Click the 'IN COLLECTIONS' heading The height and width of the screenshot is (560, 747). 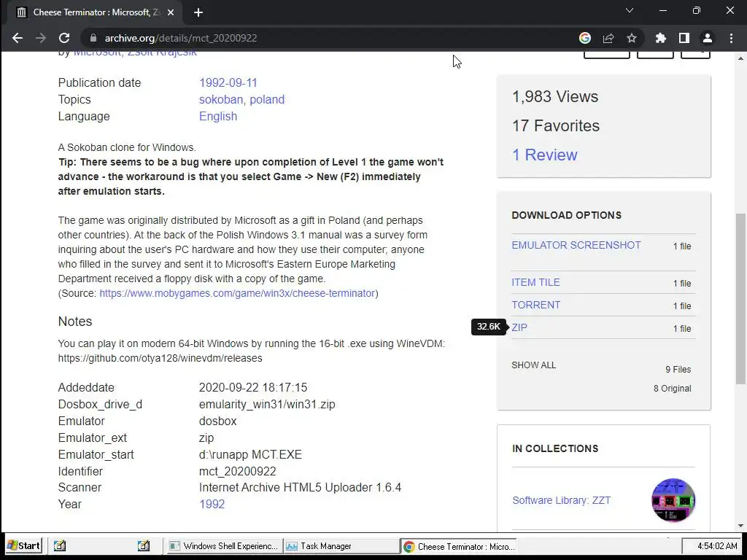click(x=555, y=448)
